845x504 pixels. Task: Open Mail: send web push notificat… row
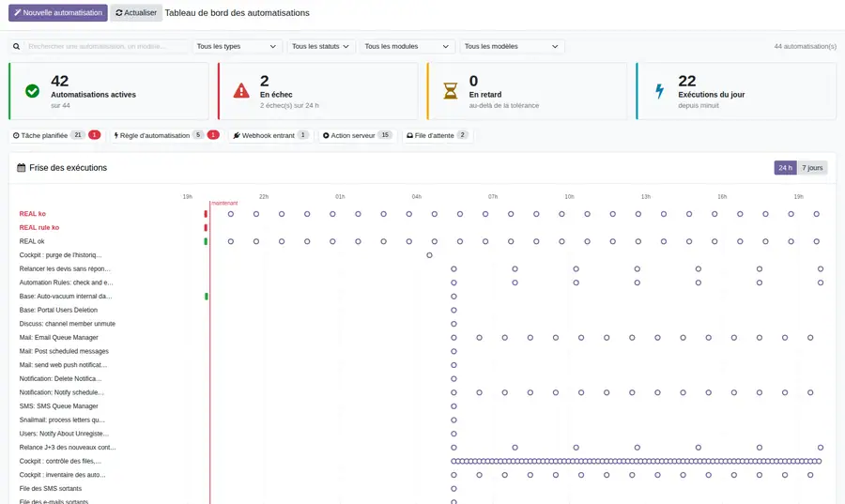(x=63, y=365)
